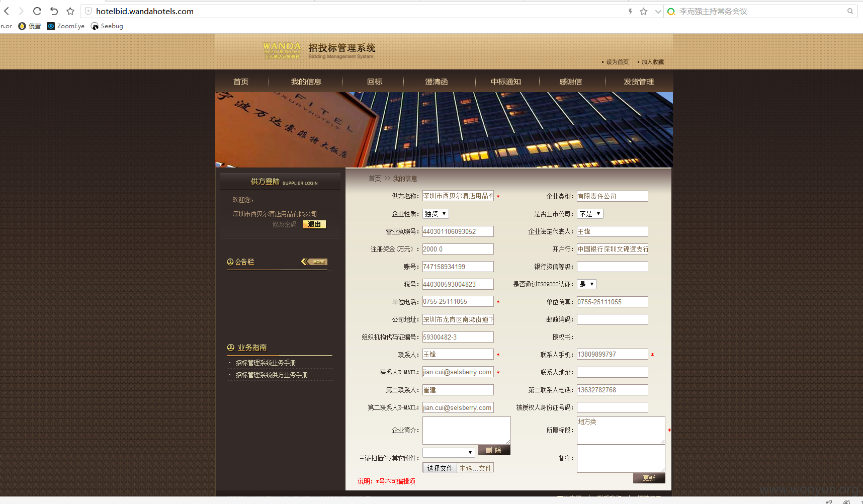Click the 删除 button
This screenshot has width=863, height=504.
pos(494,450)
